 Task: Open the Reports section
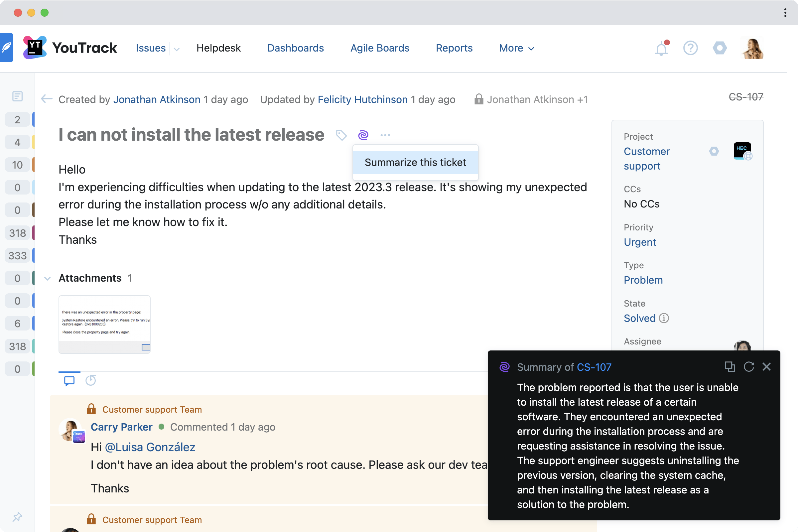[454, 48]
